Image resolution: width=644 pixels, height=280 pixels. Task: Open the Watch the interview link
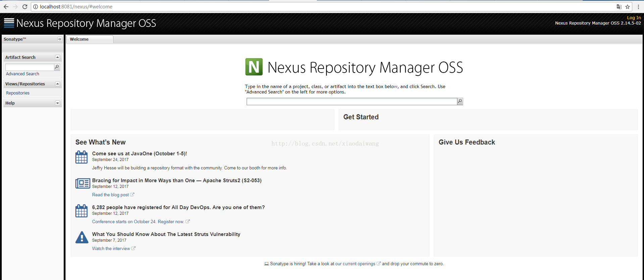[x=111, y=249]
